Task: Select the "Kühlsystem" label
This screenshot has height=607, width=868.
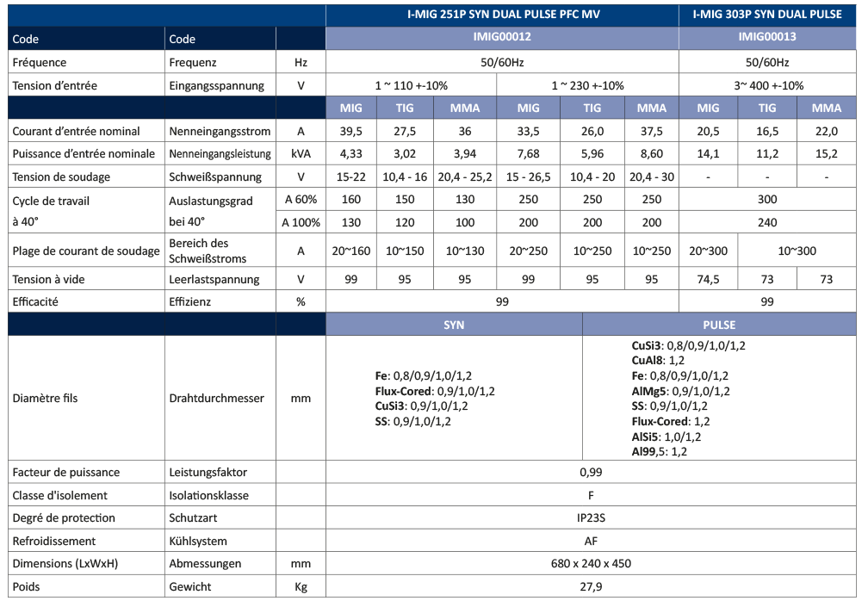Action: (198, 542)
